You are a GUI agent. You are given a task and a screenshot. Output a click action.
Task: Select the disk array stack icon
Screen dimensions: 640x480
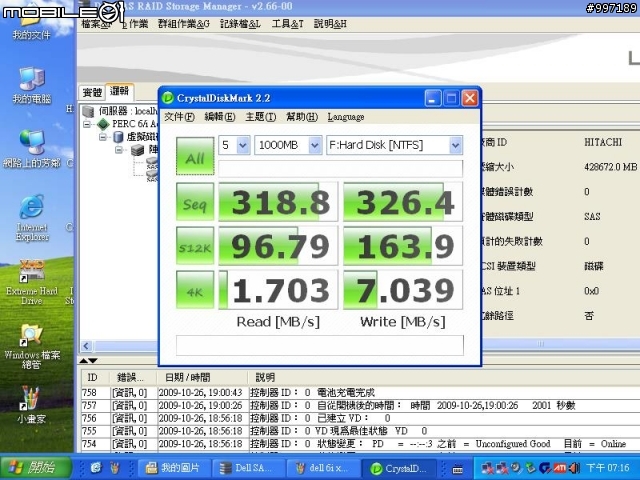[x=138, y=150]
